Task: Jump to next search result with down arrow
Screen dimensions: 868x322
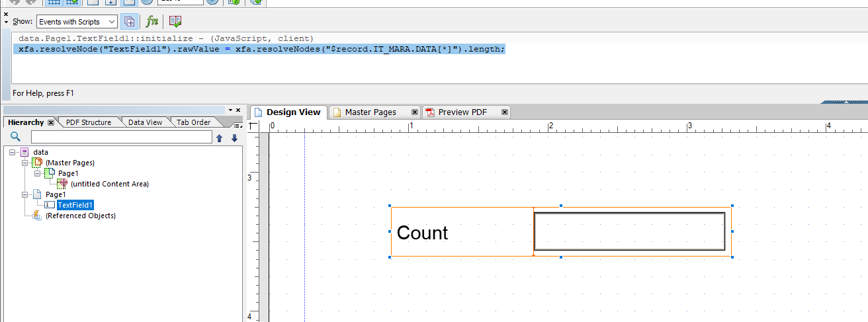Action: tap(234, 138)
